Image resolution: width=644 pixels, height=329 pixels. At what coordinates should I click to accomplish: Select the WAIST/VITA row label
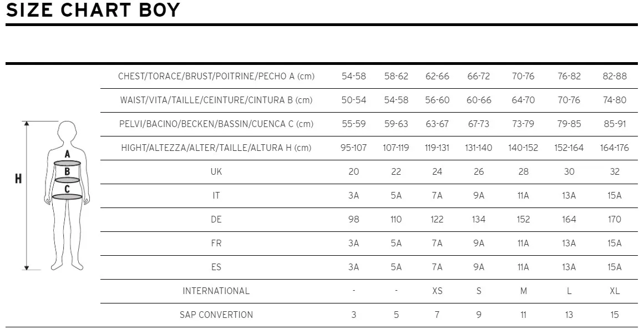point(216,100)
